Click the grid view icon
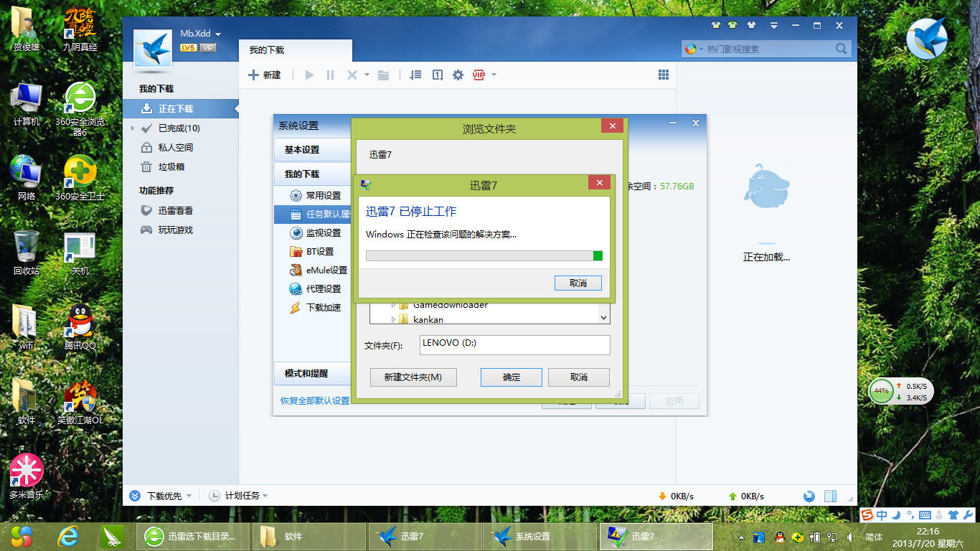The image size is (980, 551). (664, 75)
